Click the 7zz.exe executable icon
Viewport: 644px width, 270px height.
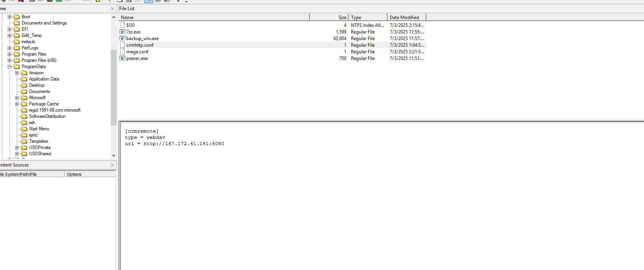122,32
